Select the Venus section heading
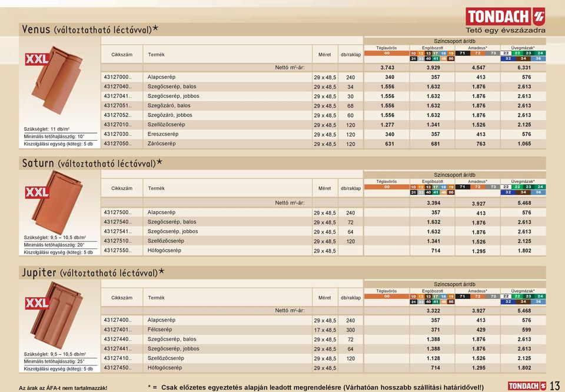Viewport: 565px width, 392px height. [x=90, y=29]
